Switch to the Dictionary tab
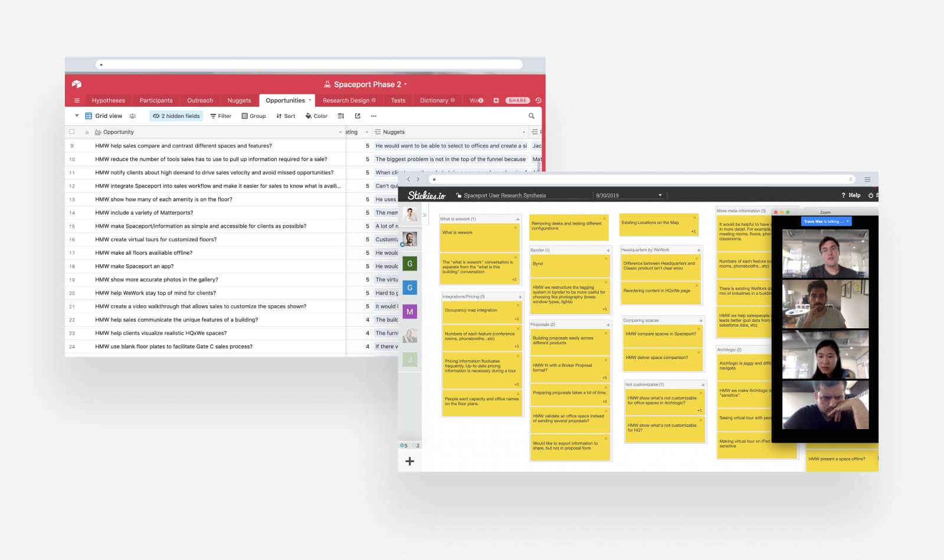 [x=437, y=101]
